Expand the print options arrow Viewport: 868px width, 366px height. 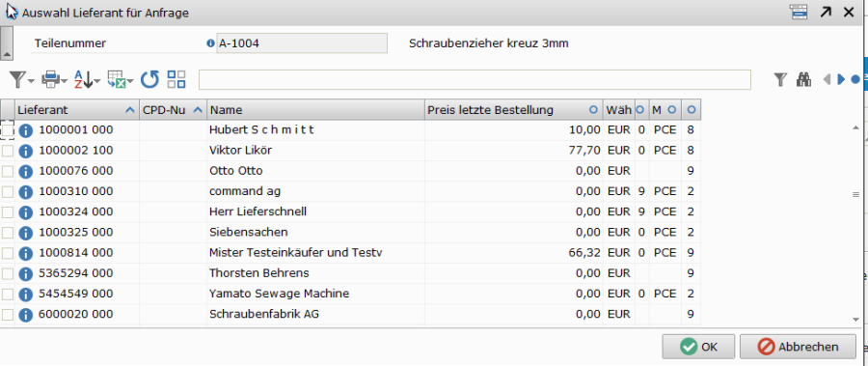point(65,81)
